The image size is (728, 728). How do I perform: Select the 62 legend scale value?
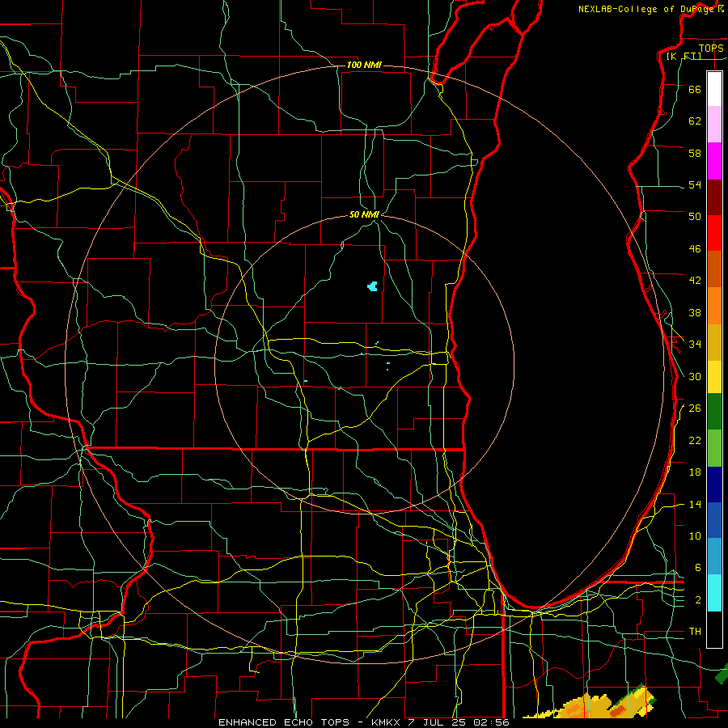[x=695, y=121]
